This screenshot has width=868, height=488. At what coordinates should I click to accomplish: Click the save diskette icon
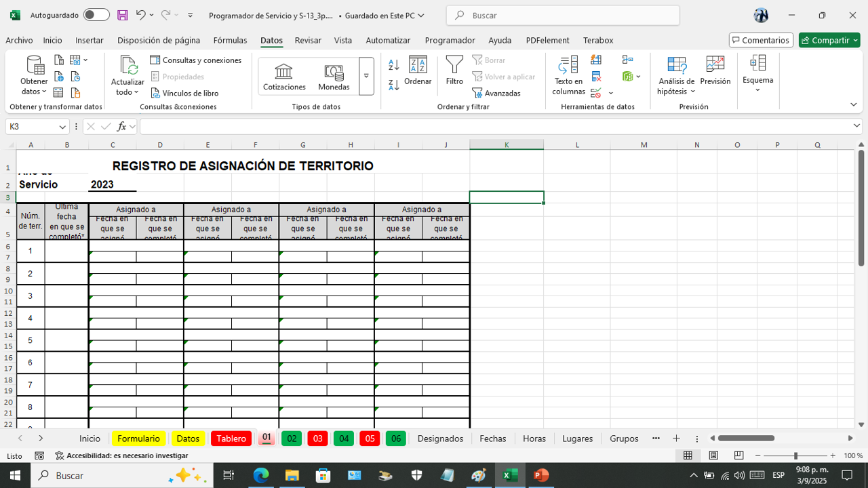pyautogui.click(x=123, y=15)
